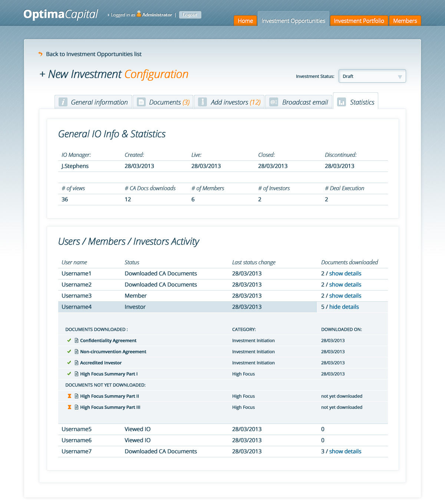The height and width of the screenshot is (504, 445).
Task: Click the IO Manager value J.Stephens
Action: point(75,166)
